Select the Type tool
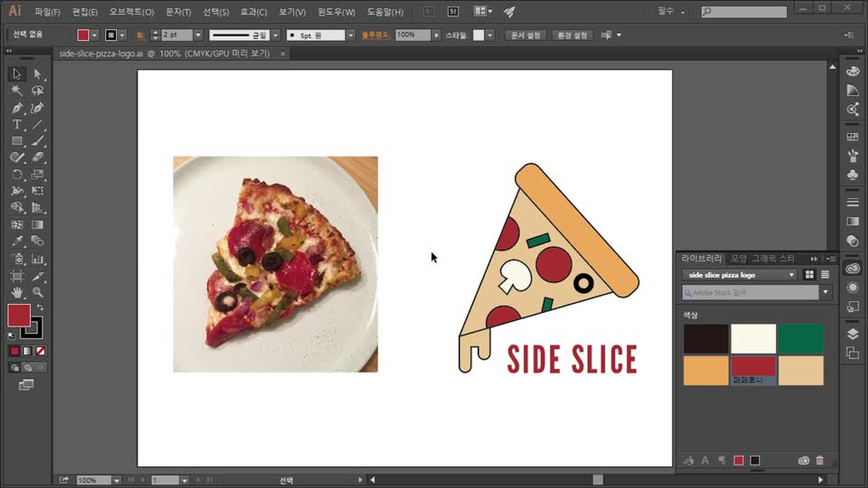The image size is (868, 488). tap(17, 124)
